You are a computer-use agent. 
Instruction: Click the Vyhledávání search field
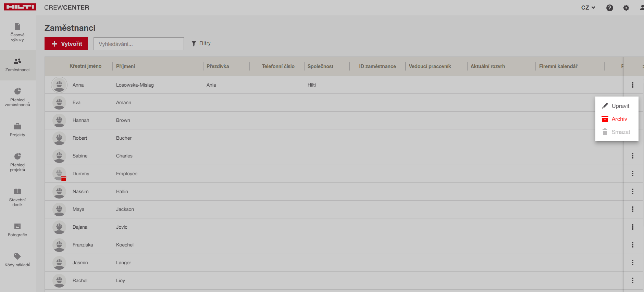click(x=138, y=44)
